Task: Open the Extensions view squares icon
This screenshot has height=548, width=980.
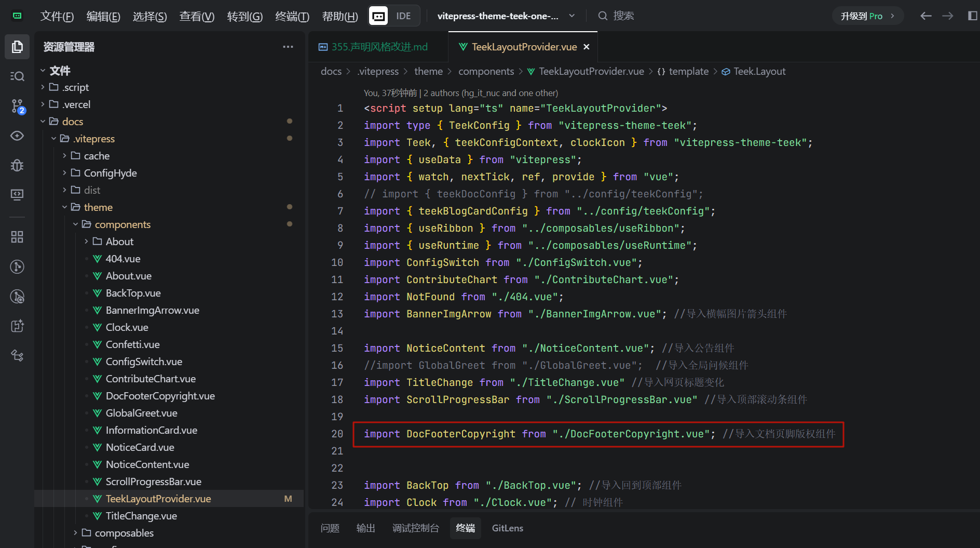Action: (17, 237)
